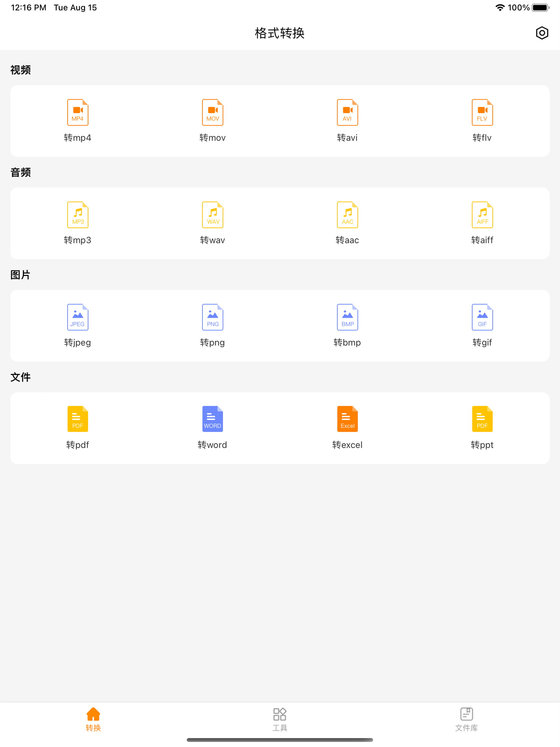Click the 转aiff label
This screenshot has width=560, height=747.
[482, 240]
